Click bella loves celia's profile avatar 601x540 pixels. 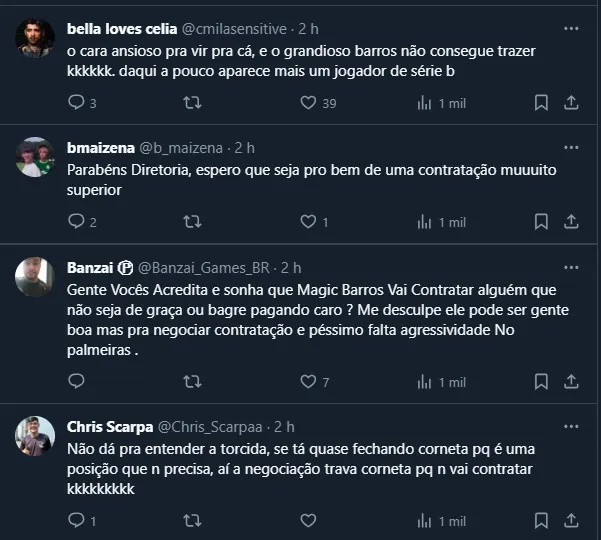pyautogui.click(x=35, y=40)
